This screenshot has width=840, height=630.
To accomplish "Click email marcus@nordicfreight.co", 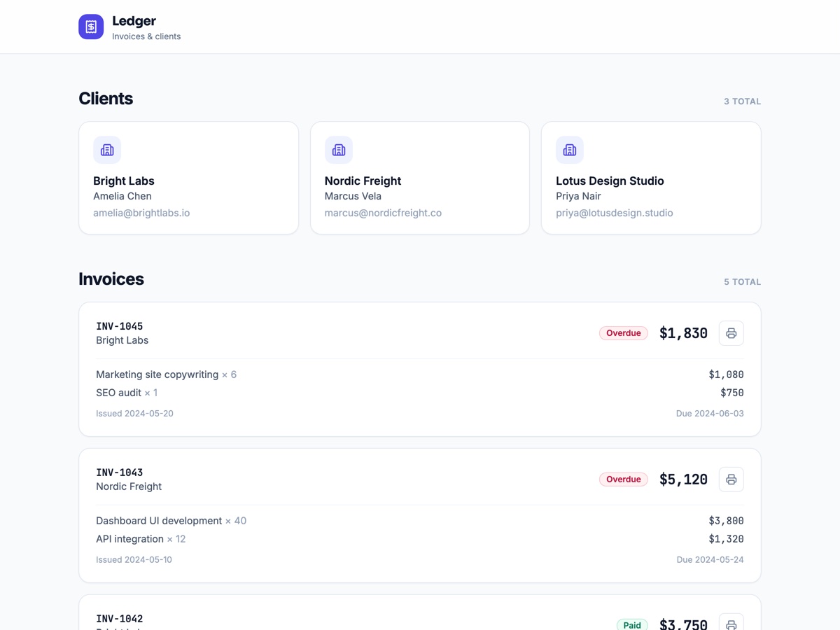I will (383, 213).
